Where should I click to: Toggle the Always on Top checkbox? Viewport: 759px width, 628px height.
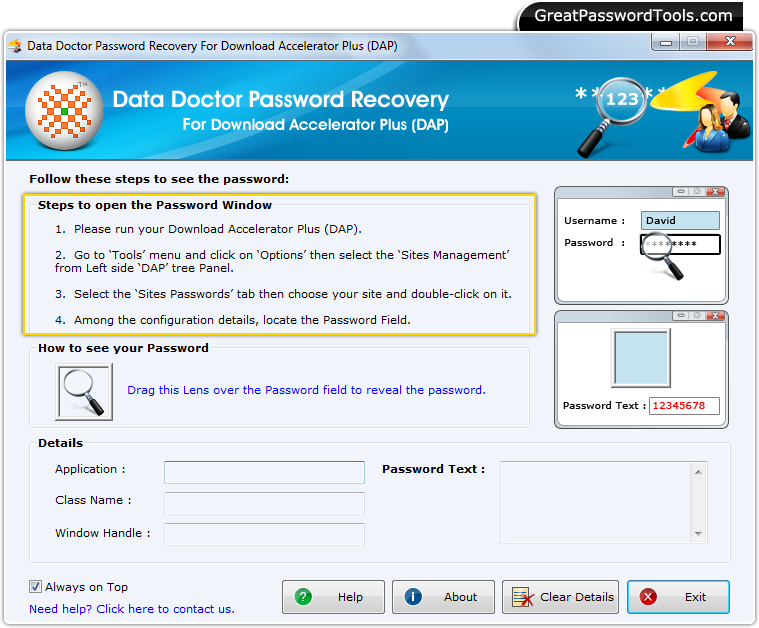click(x=35, y=587)
